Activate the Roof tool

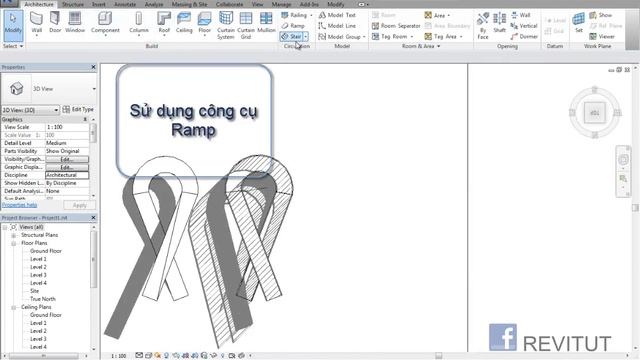(164, 23)
